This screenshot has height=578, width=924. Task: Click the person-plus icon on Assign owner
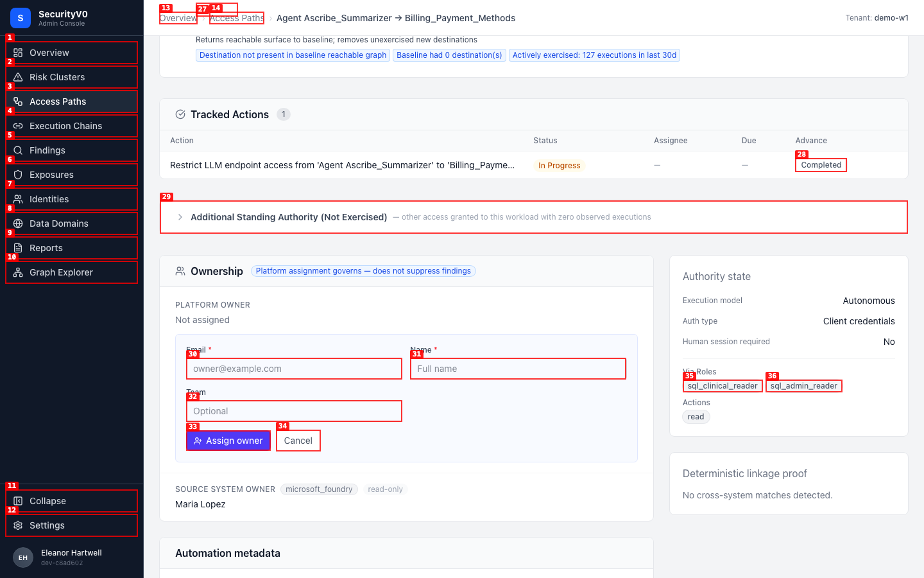[x=198, y=441]
